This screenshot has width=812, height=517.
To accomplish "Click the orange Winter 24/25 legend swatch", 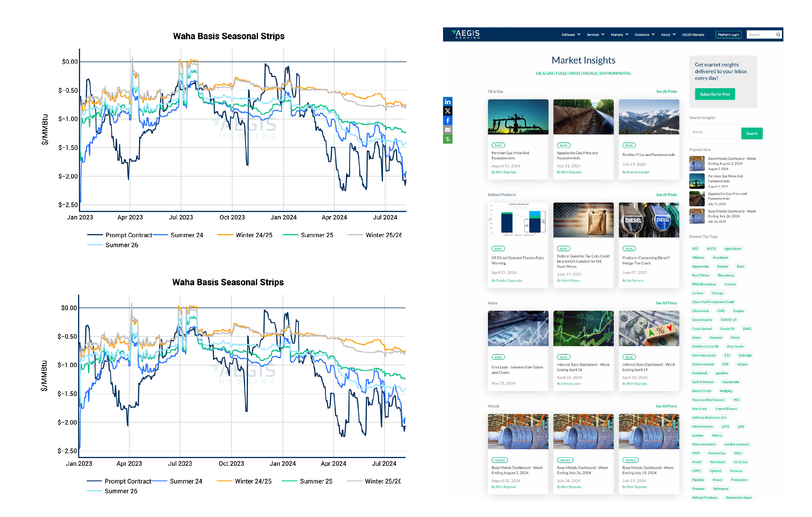I will (x=225, y=235).
